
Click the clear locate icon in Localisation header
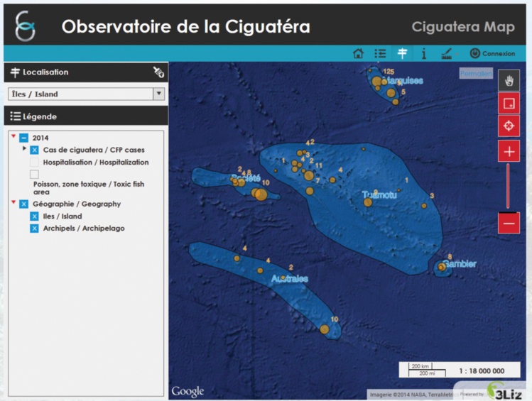click(x=158, y=72)
